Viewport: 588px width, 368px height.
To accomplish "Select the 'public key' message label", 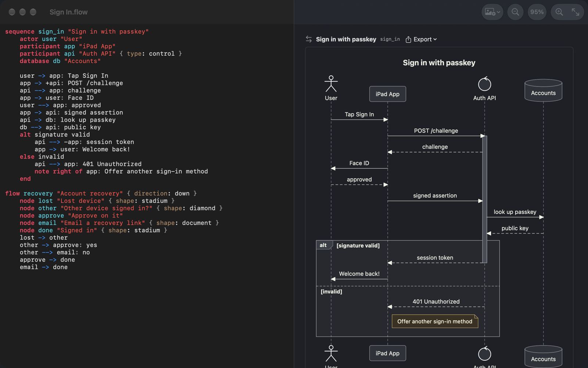I will tap(515, 228).
